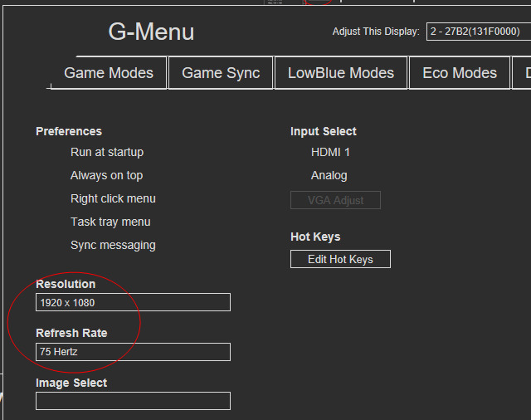
Task: Click the Adjust This Display label
Action: [376, 32]
